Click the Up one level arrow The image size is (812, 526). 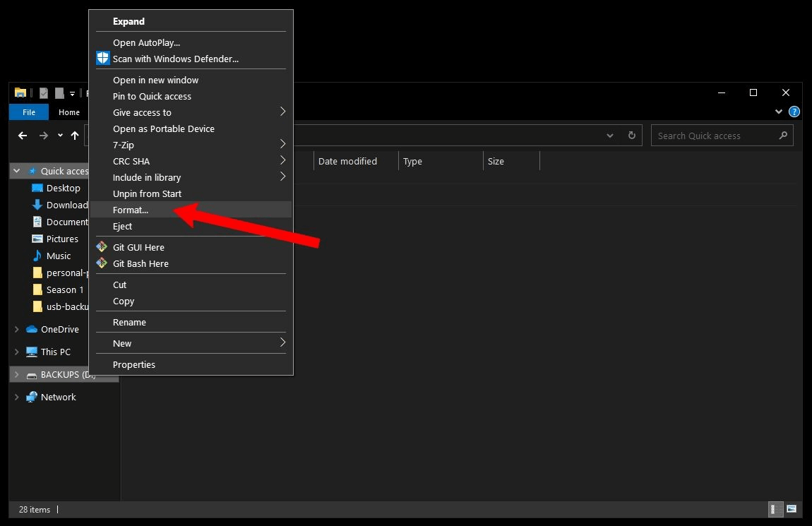point(75,136)
